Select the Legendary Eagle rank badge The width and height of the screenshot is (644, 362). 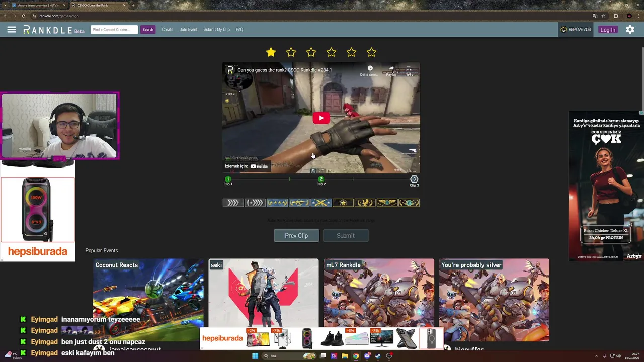tap(365, 203)
